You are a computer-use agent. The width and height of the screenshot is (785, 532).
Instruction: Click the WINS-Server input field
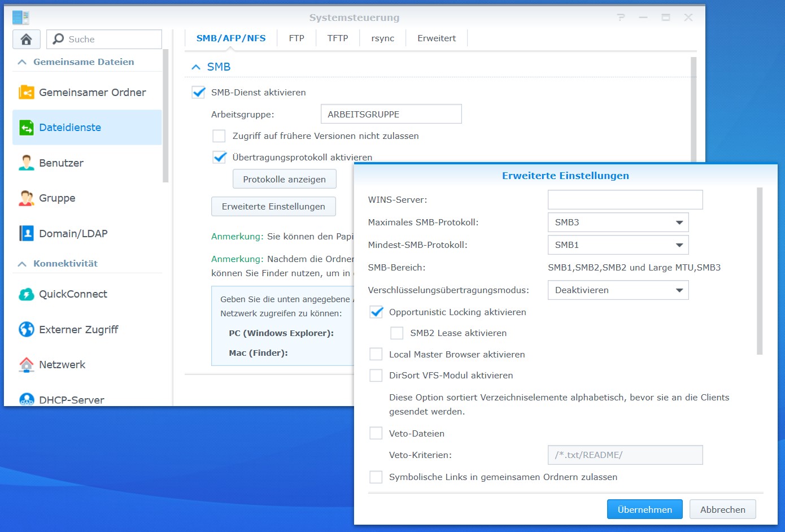[625, 200]
